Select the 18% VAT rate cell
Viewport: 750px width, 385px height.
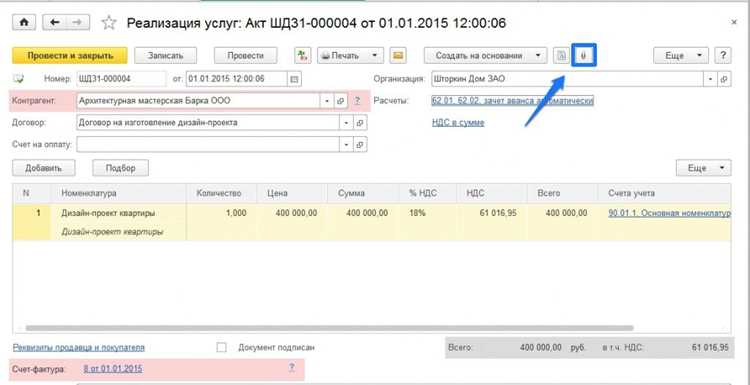[x=428, y=213]
